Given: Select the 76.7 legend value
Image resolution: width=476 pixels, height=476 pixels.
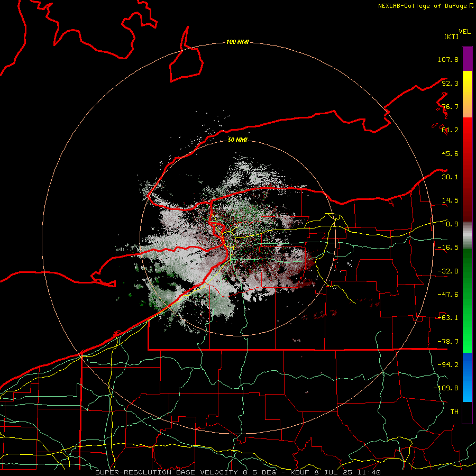Looking at the screenshot, I should [450, 106].
